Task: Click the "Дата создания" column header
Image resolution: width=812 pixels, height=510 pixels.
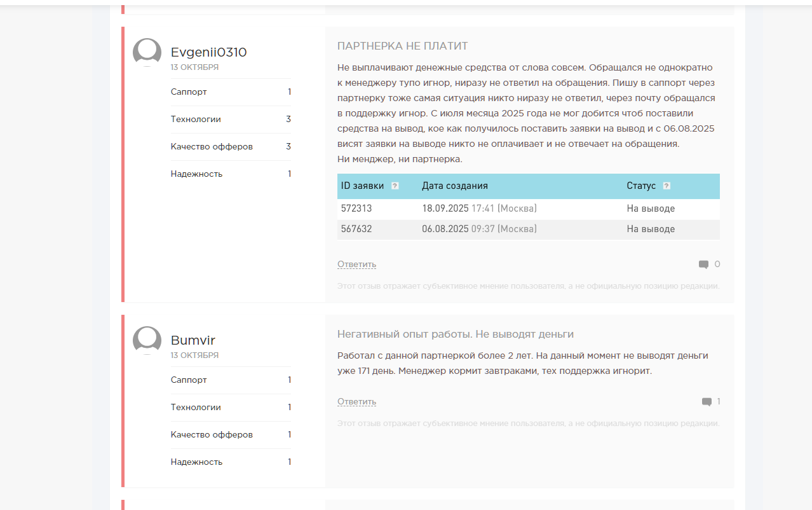Action: click(455, 186)
